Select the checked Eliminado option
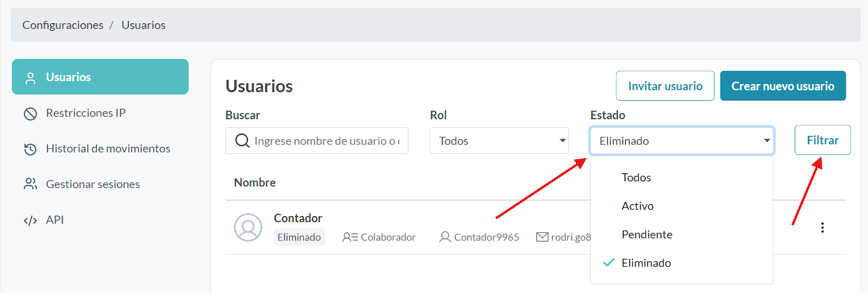The image size is (868, 293). 646,263
